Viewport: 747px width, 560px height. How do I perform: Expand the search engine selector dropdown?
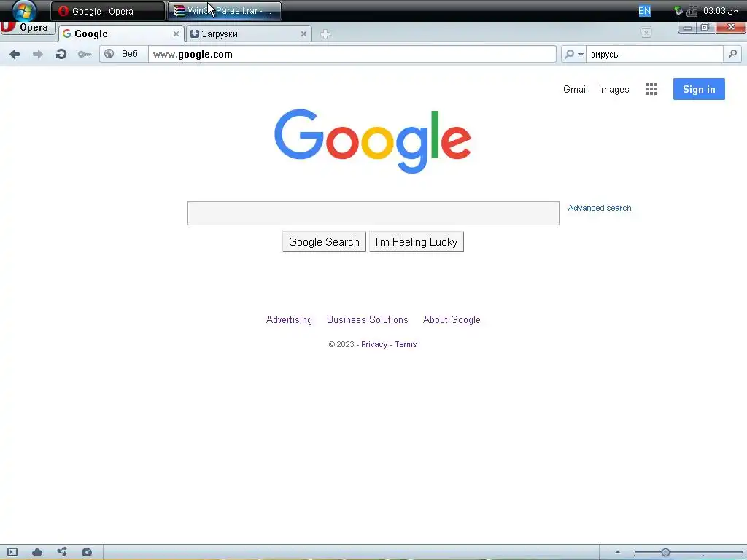[573, 54]
